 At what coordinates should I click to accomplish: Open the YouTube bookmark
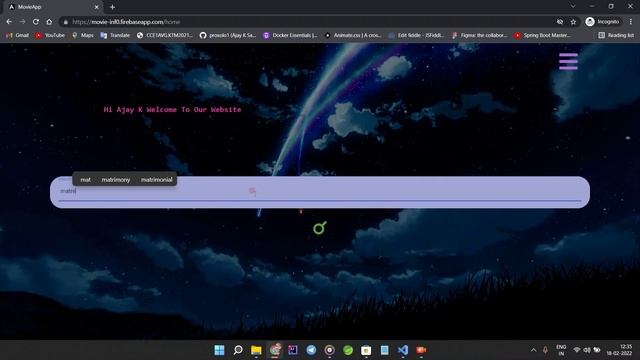point(50,36)
